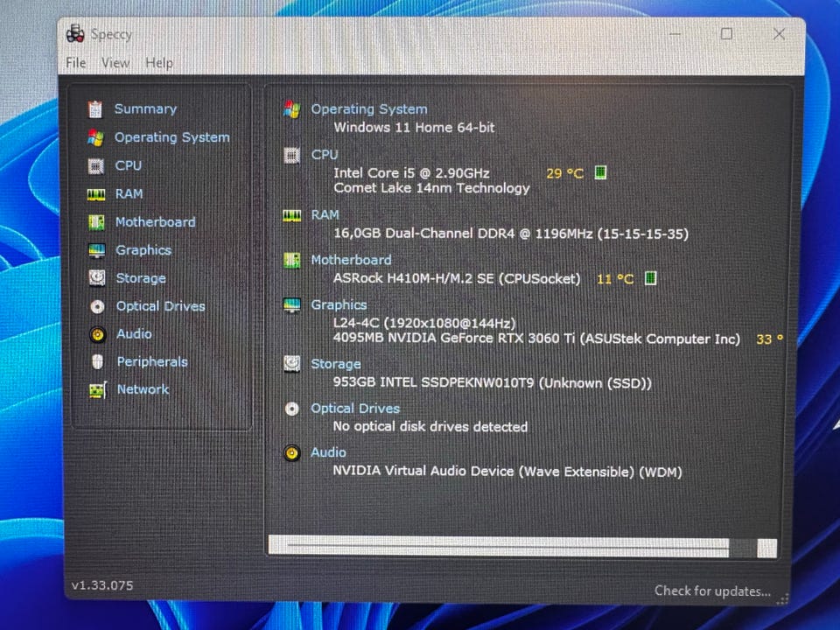Click the CPU chip icon in sidebar
840x630 pixels.
[x=96, y=166]
